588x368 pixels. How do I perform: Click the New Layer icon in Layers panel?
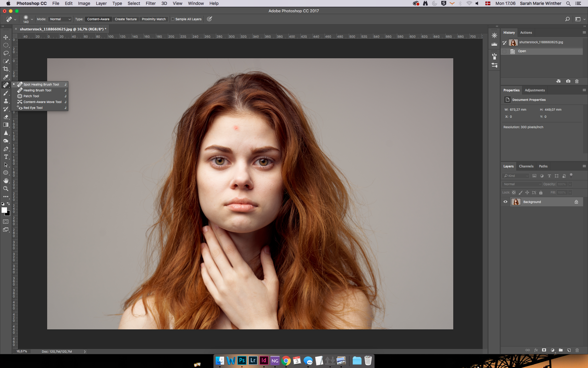pos(569,350)
